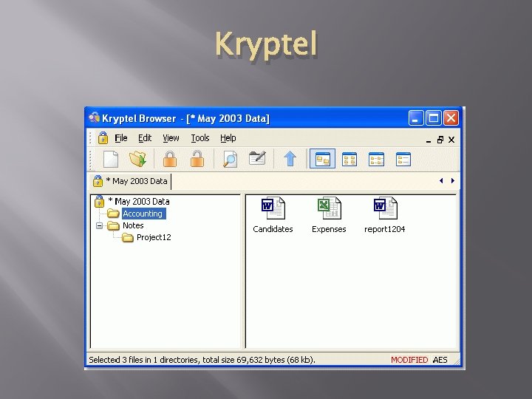Click the magnifier view file icon

(x=230, y=159)
